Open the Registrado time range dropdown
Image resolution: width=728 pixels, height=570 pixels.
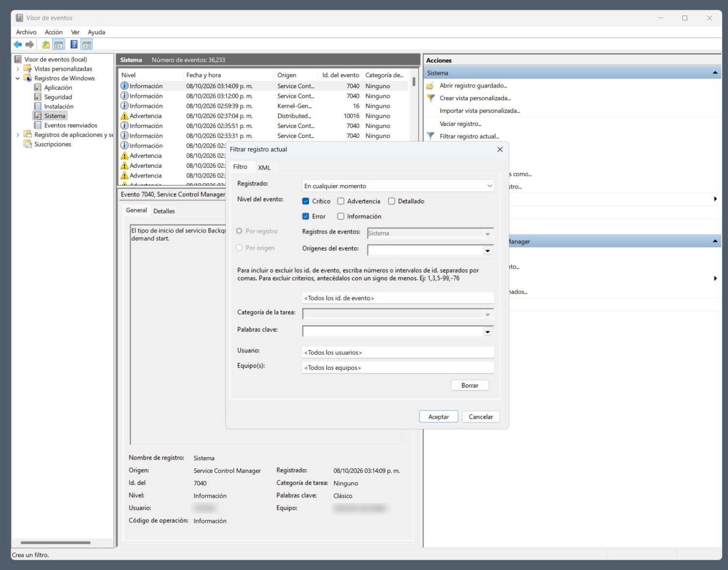(398, 186)
